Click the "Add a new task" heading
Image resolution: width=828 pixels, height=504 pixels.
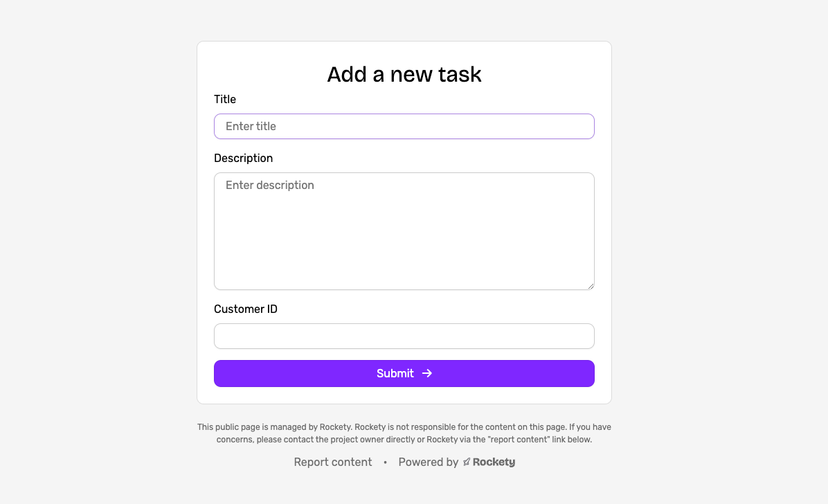point(404,74)
